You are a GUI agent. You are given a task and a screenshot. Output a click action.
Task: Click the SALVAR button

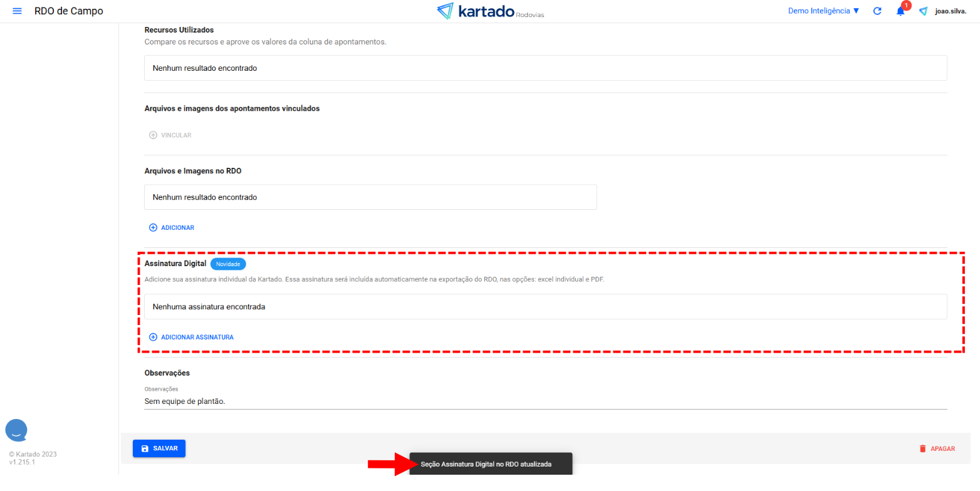pyautogui.click(x=159, y=448)
